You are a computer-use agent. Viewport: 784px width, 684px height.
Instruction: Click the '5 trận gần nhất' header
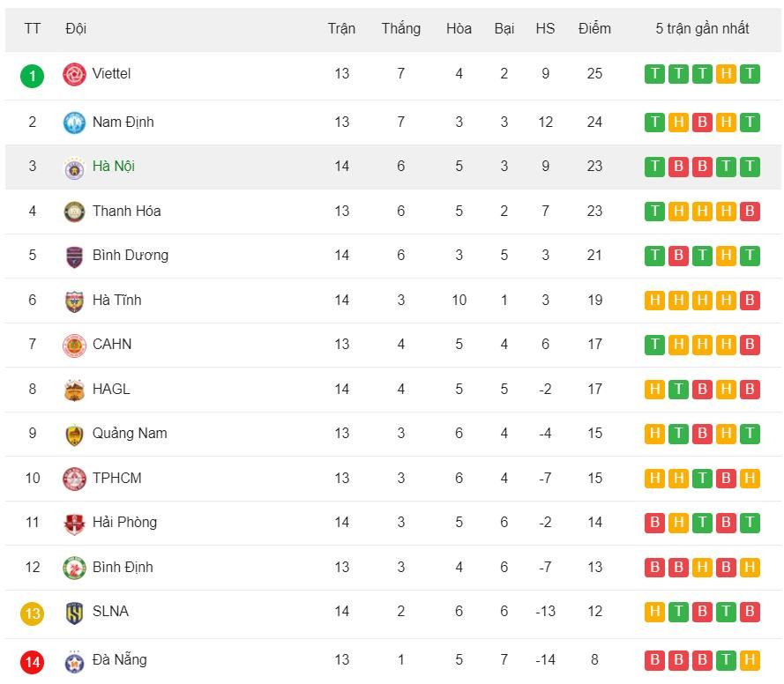(702, 29)
